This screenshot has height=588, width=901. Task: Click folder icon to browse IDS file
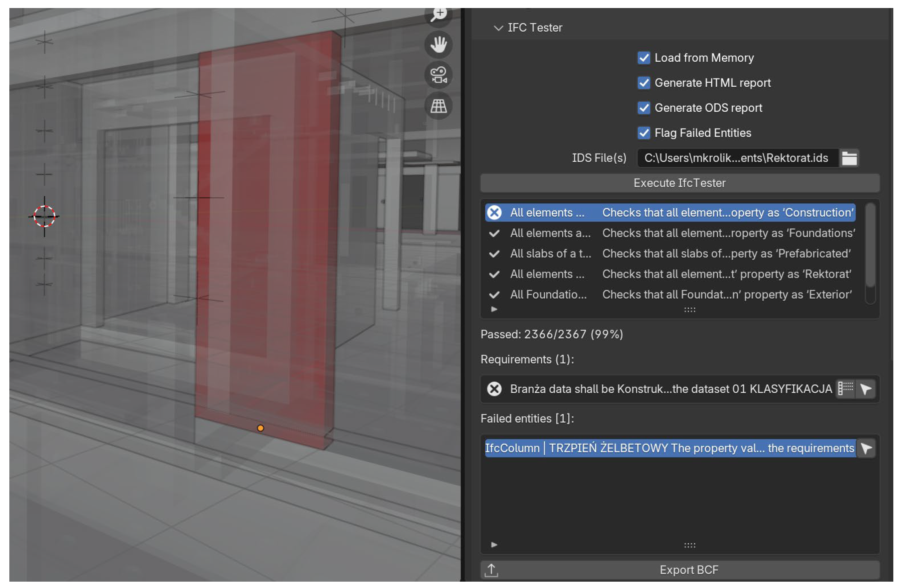click(849, 158)
